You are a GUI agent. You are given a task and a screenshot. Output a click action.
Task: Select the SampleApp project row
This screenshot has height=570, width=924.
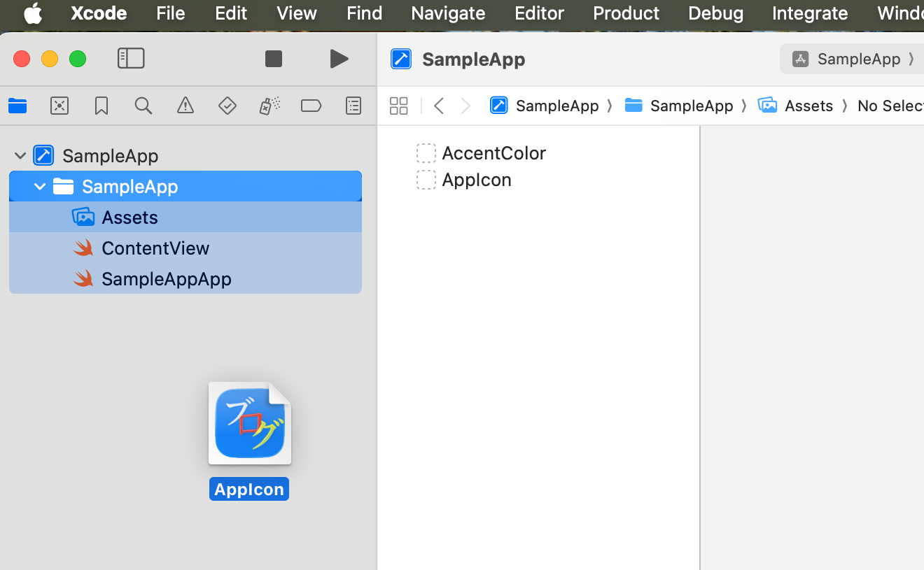185,155
